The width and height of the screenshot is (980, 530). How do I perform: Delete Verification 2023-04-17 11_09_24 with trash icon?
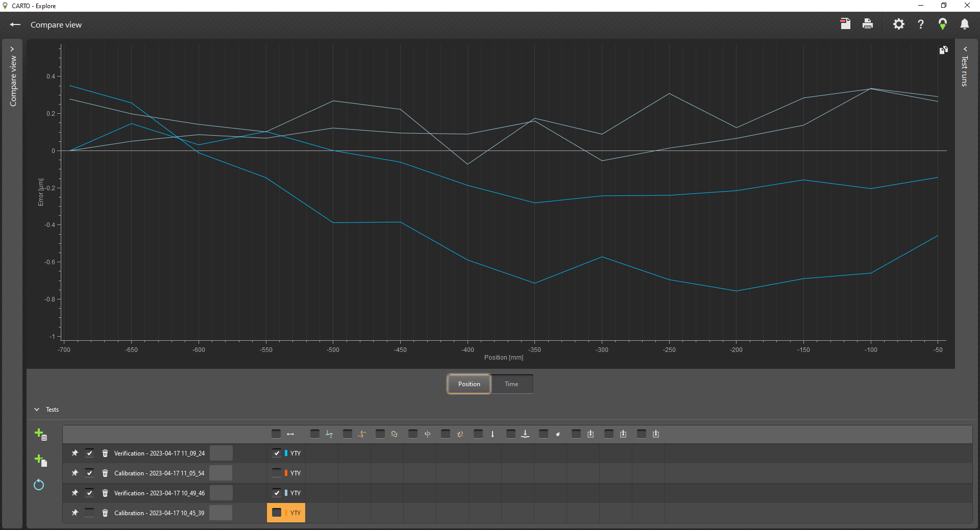[105, 453]
